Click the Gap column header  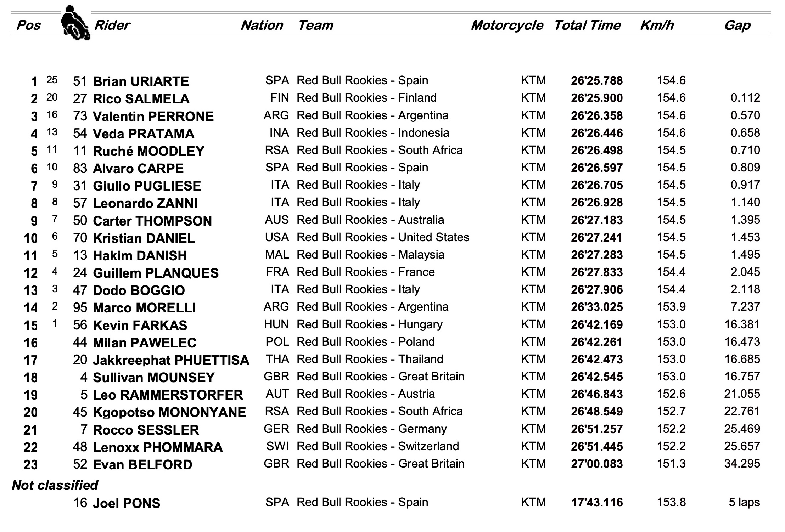click(737, 26)
